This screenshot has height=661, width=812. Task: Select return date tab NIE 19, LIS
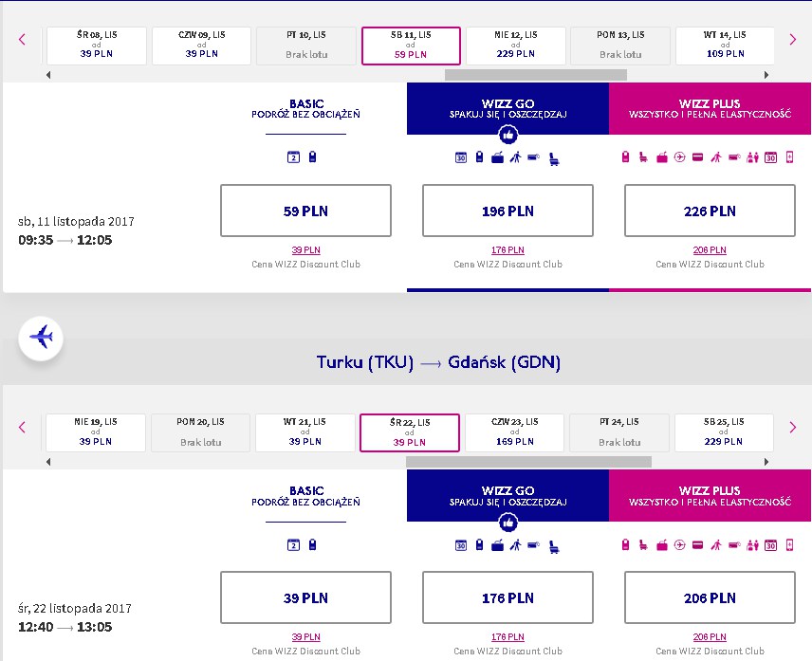click(x=96, y=432)
